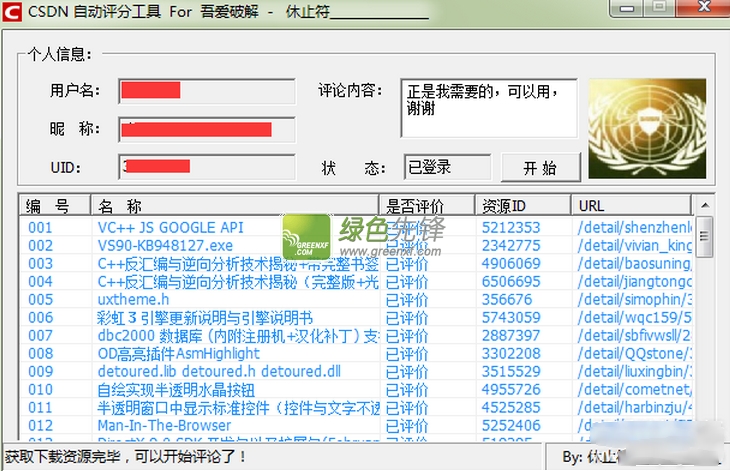Screen dimensions: 730x471
Task: Click the 昵称 input field
Action: [207, 129]
